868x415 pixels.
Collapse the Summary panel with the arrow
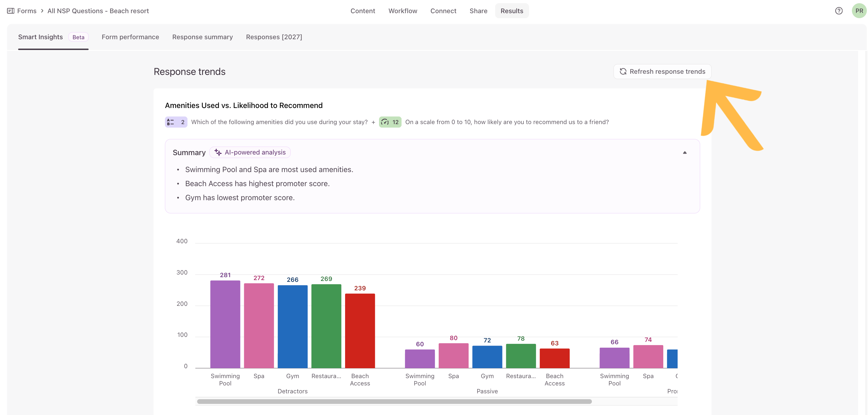tap(685, 152)
